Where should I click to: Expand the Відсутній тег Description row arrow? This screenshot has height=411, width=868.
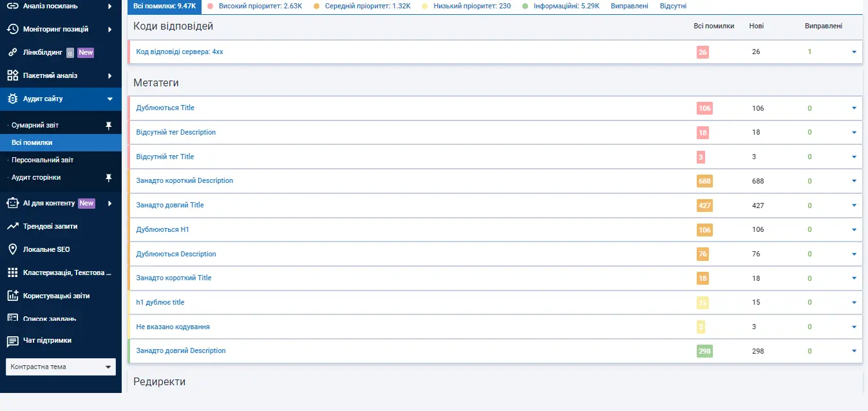point(854,132)
